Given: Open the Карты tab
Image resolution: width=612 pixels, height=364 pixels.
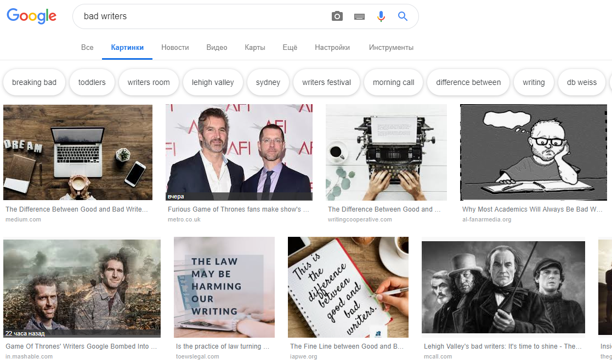Looking at the screenshot, I should 255,48.
